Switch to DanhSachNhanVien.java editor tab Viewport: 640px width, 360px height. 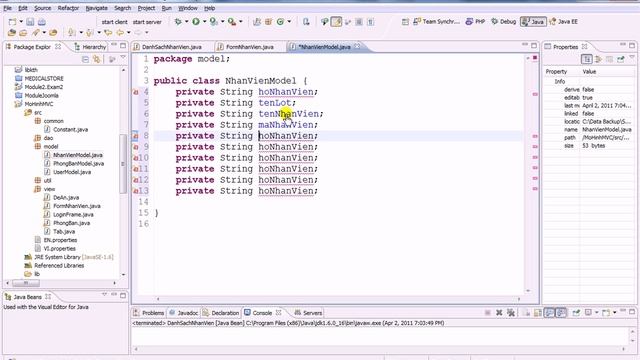pos(168,47)
